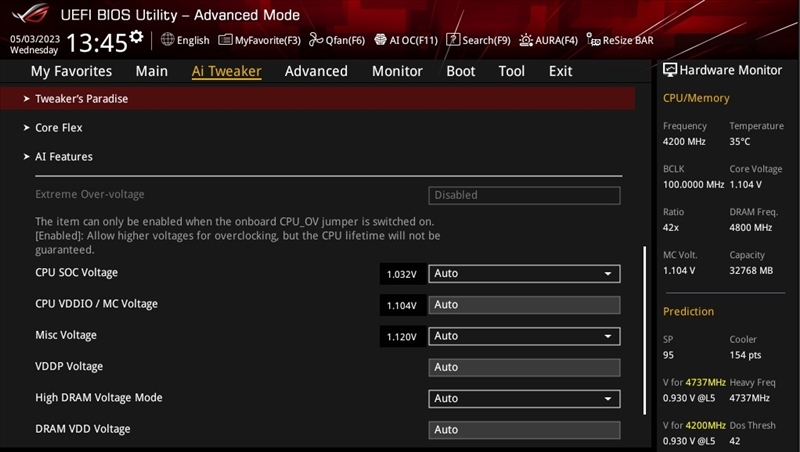Click the 100.0000 MHz BCLK value
The image size is (800, 452).
tap(693, 185)
